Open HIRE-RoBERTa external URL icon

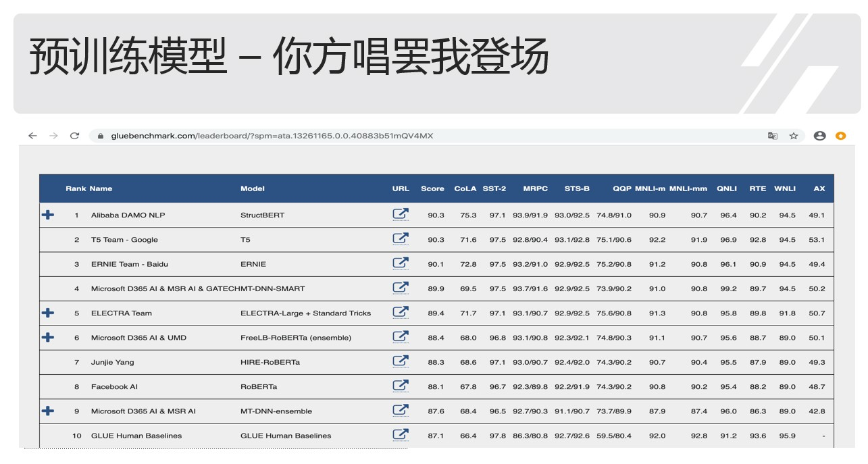point(401,361)
